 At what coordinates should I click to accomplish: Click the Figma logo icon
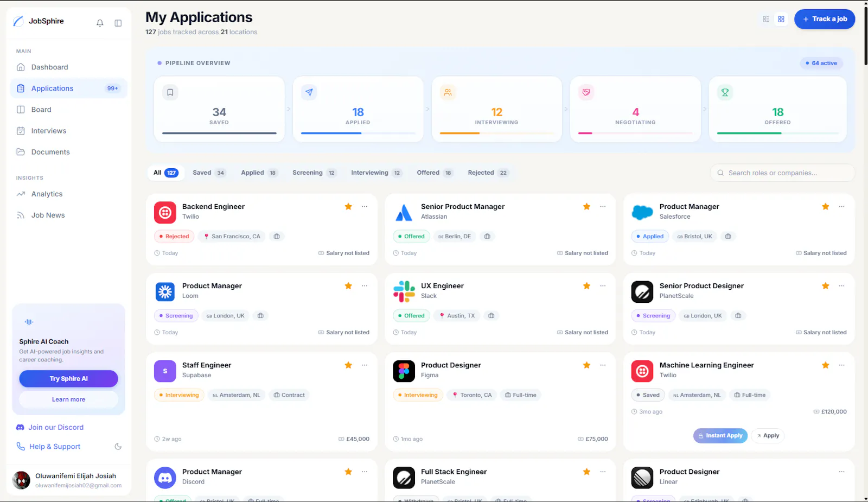404,371
